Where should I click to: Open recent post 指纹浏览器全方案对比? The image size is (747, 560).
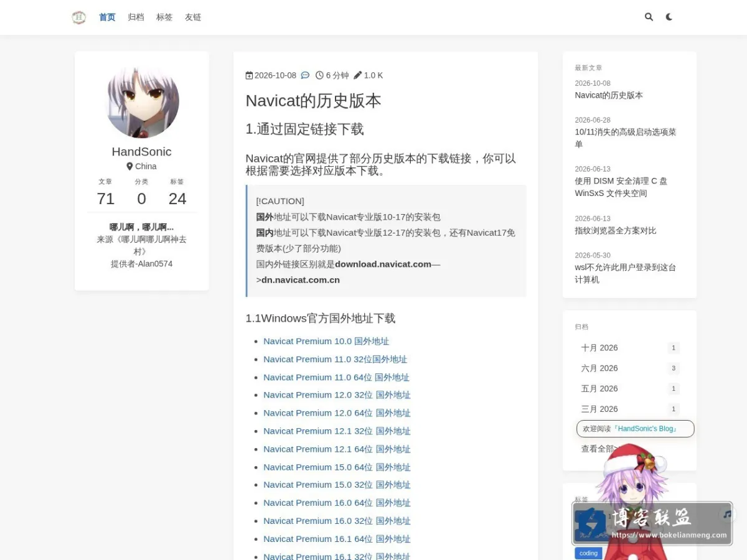point(616,230)
